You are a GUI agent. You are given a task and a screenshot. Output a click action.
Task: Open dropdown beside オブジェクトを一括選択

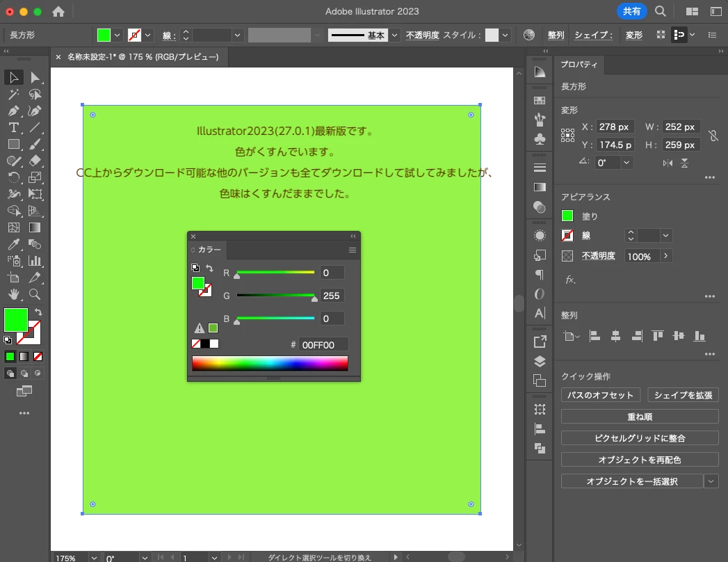tap(711, 481)
